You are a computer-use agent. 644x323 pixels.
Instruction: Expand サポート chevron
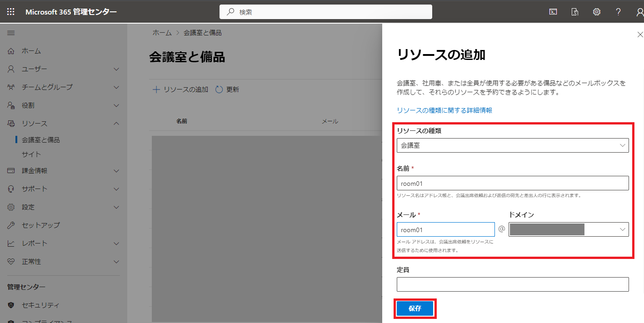[x=116, y=189]
